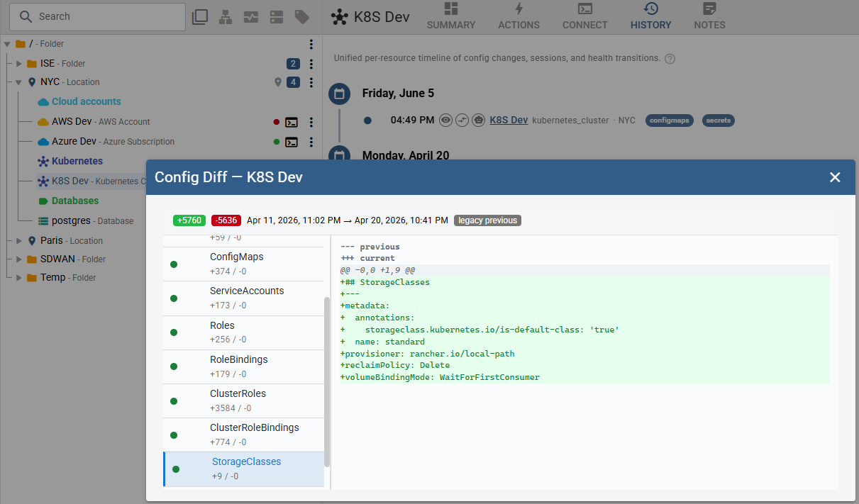Open the AWS Dev three-dot menu
The width and height of the screenshot is (859, 504).
coord(311,122)
